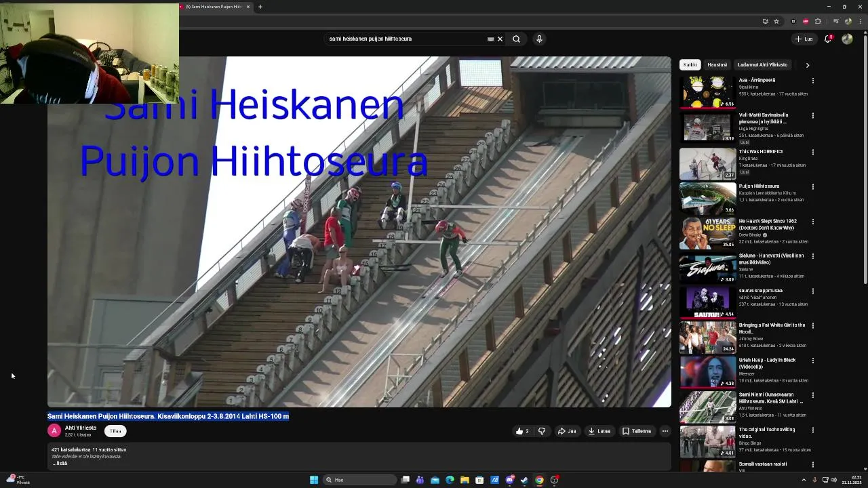
Task: Open options for He Hasn't Slept Since 1962
Action: tap(813, 222)
